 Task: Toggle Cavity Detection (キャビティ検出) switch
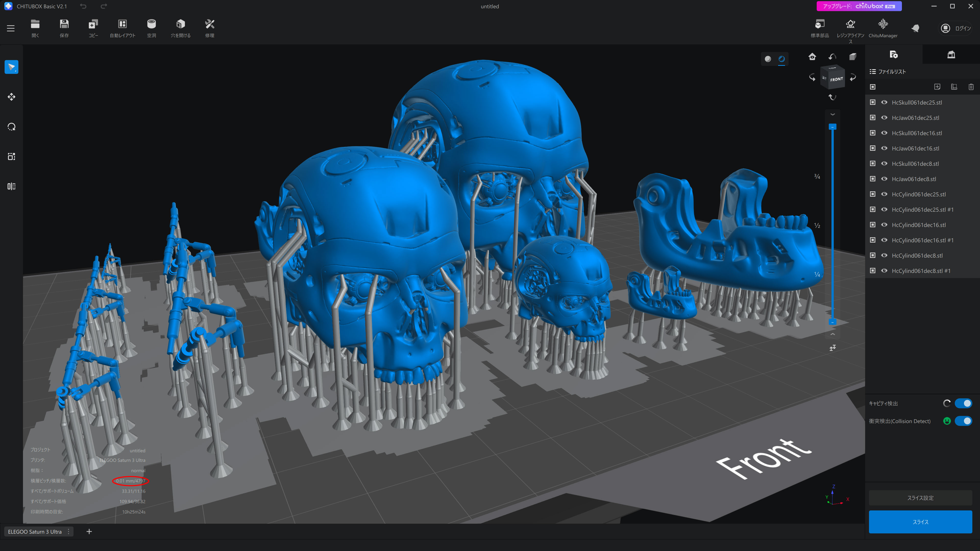point(963,404)
